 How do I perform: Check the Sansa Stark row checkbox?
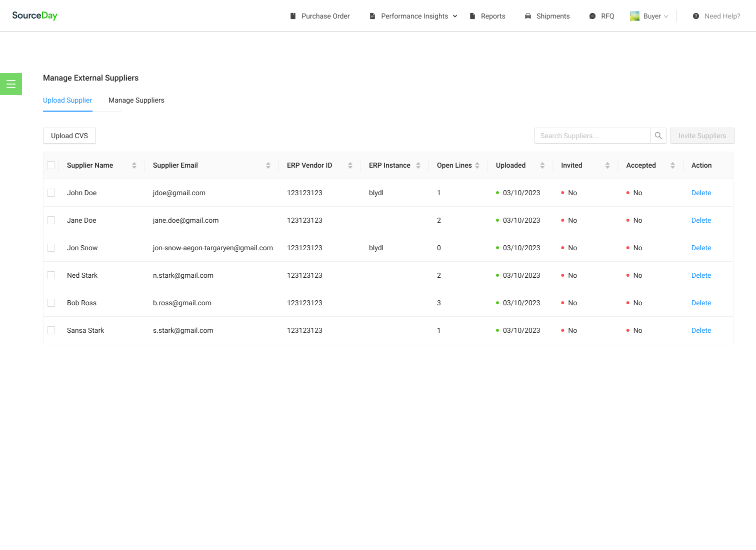(x=51, y=330)
